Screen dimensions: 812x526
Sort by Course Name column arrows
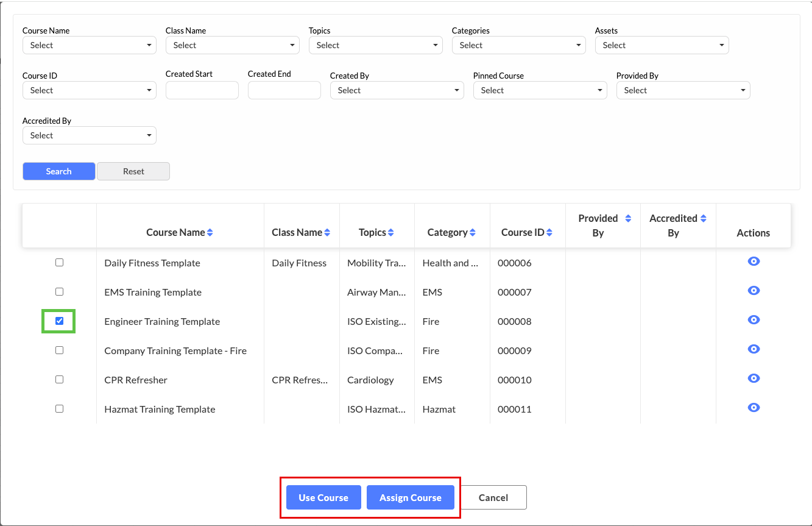pyautogui.click(x=210, y=233)
